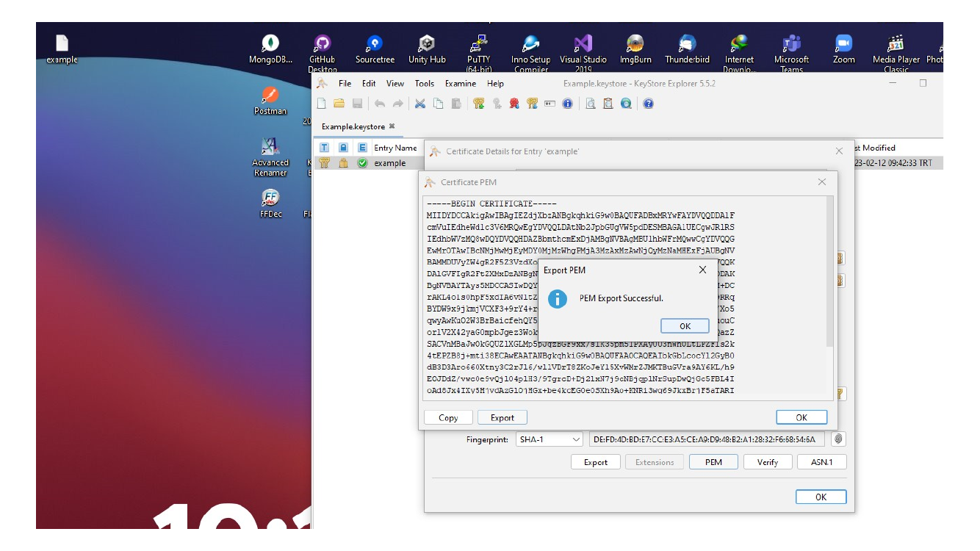Copy the certificate PEM text
Viewport: 980px width, 551px height.
pos(448,417)
